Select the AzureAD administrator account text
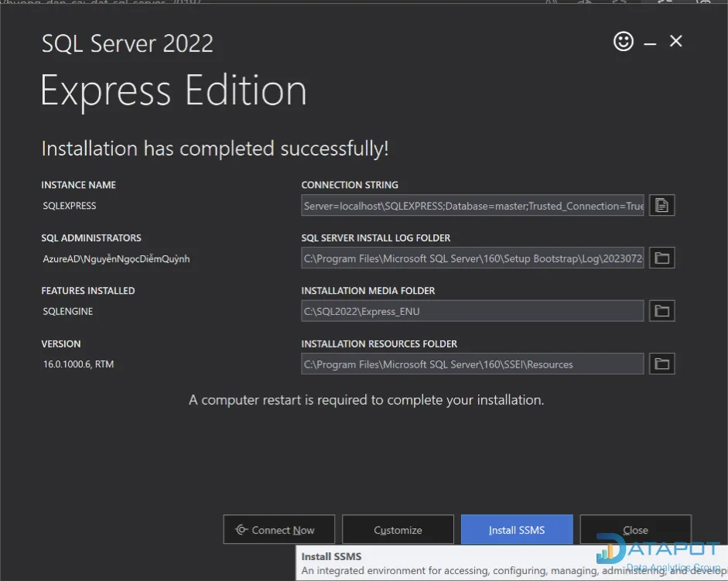The image size is (728, 581). pyautogui.click(x=116, y=259)
